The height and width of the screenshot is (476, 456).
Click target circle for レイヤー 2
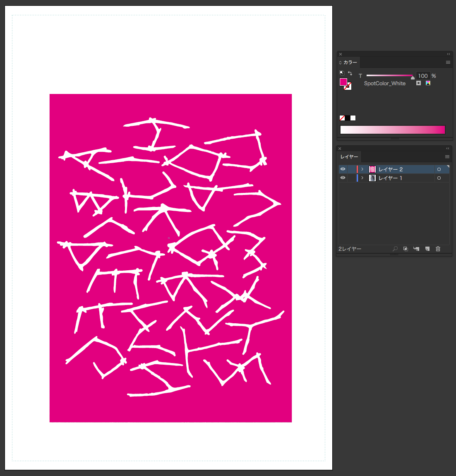tap(439, 169)
